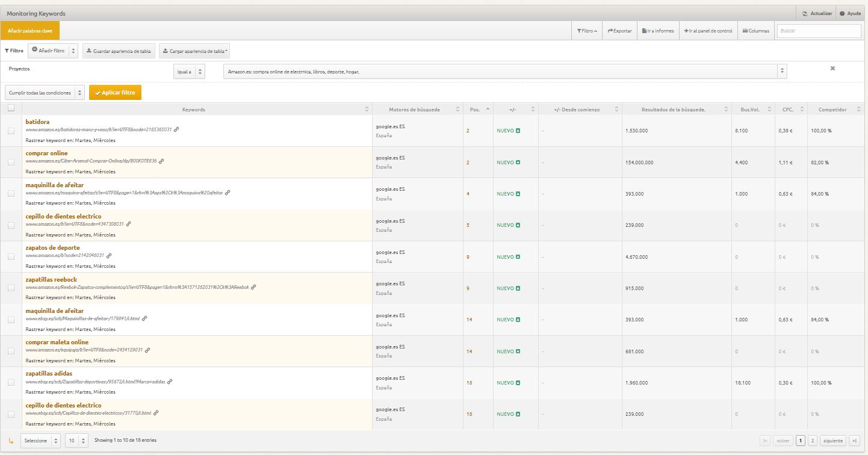This screenshot has height=455, width=868.
Task: Open the zapatillas reebock keyword link
Action: [x=52, y=279]
